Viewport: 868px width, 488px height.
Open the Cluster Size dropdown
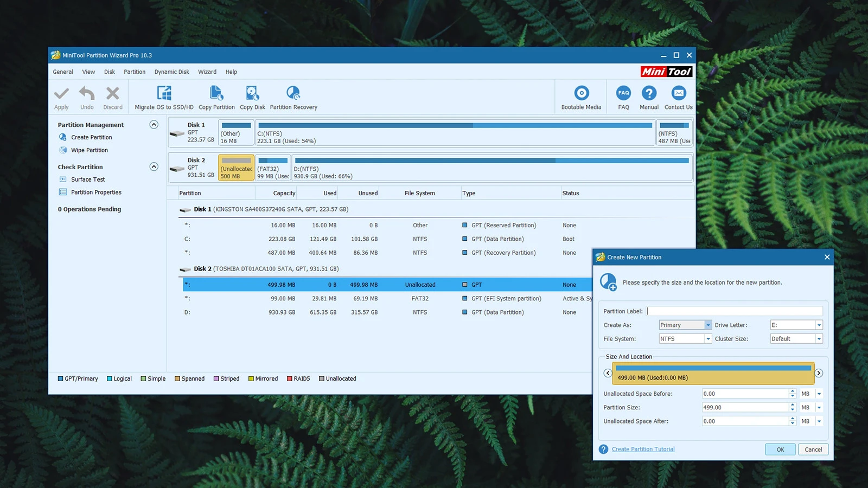[819, 338]
